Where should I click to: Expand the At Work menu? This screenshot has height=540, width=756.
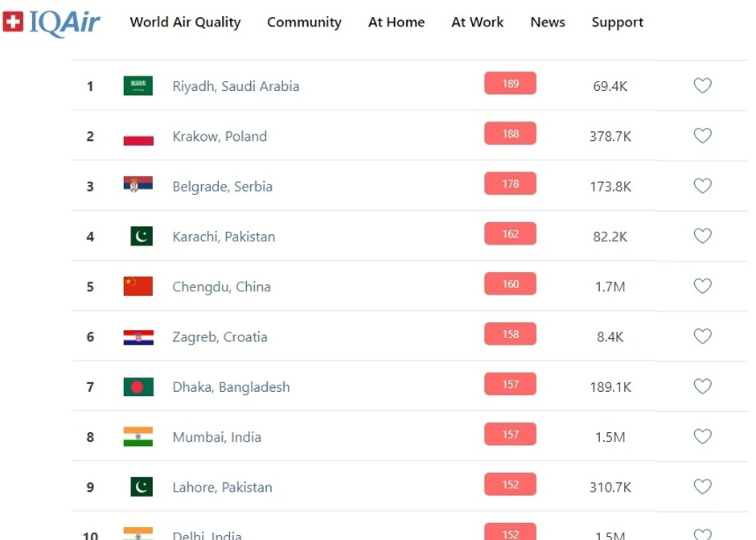[477, 23]
